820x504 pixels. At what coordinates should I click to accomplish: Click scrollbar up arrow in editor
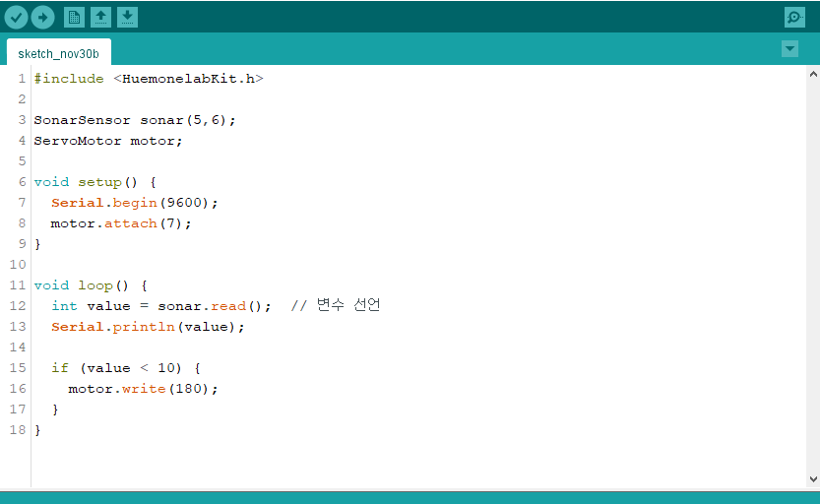click(x=813, y=74)
